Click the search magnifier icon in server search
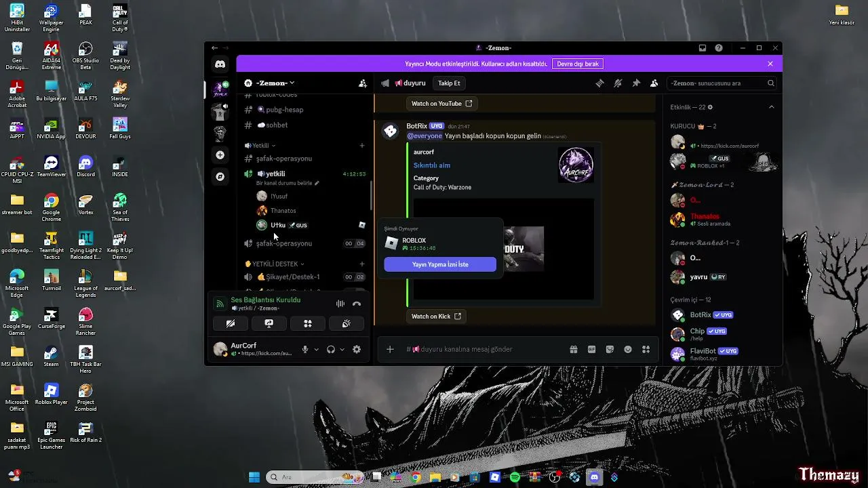 click(771, 83)
